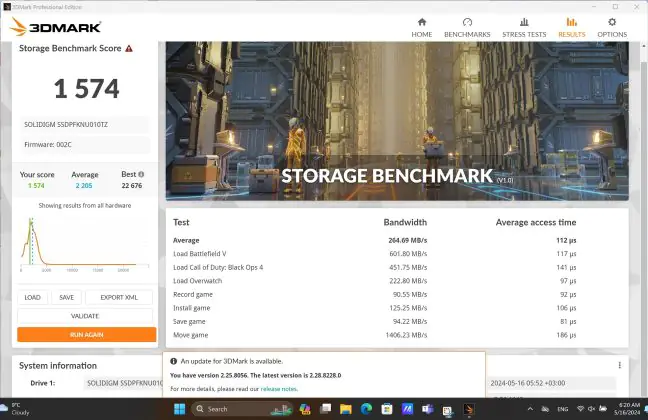
Task: Click the red warning icon beside Storage Benchmark Score
Action: pos(129,48)
